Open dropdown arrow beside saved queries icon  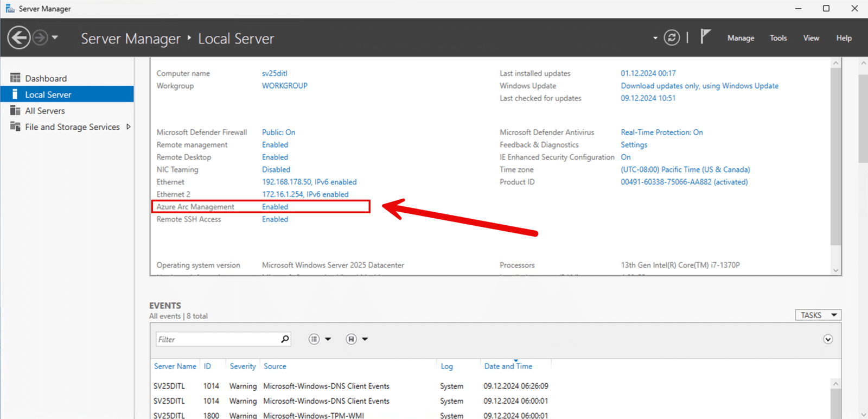[365, 339]
